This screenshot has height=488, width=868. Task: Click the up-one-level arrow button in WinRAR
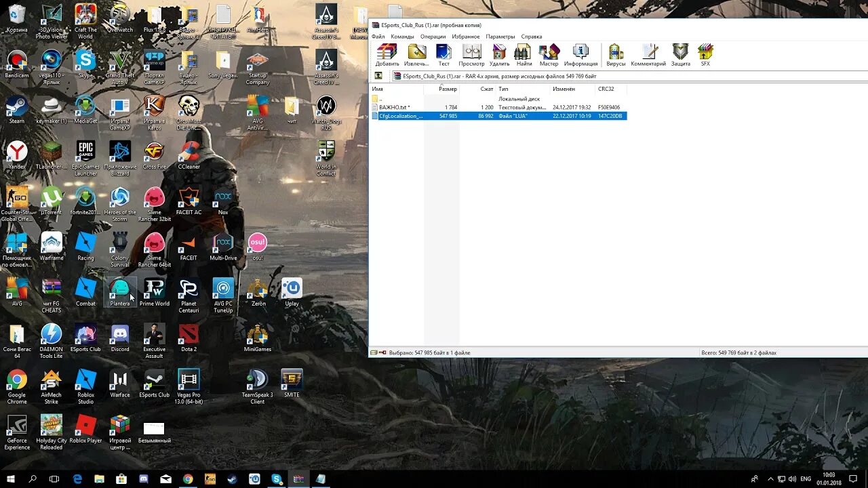[x=378, y=76]
